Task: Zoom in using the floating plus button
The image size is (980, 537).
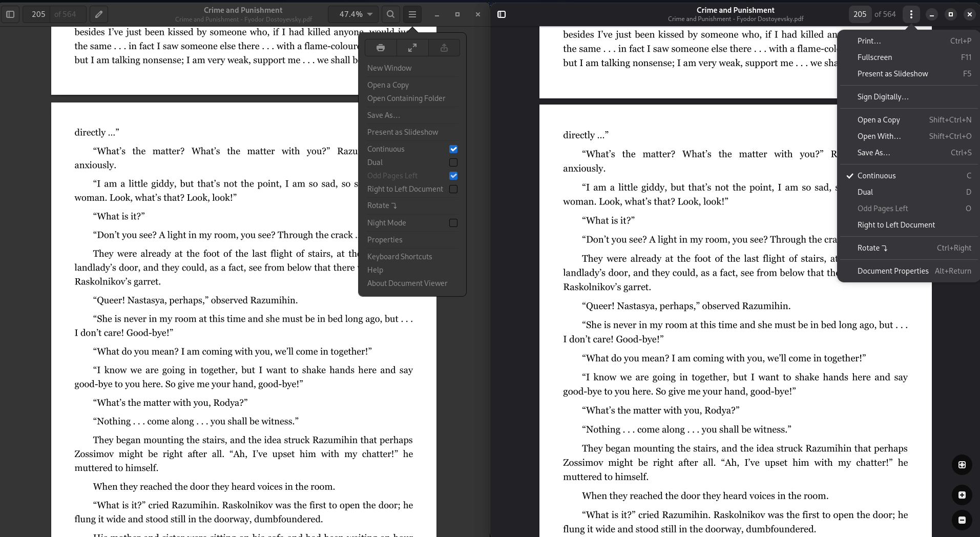Action: pyautogui.click(x=961, y=495)
